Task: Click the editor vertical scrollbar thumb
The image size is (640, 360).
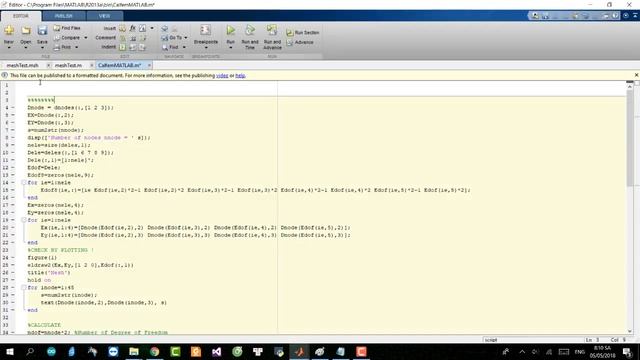Action: pos(630,137)
